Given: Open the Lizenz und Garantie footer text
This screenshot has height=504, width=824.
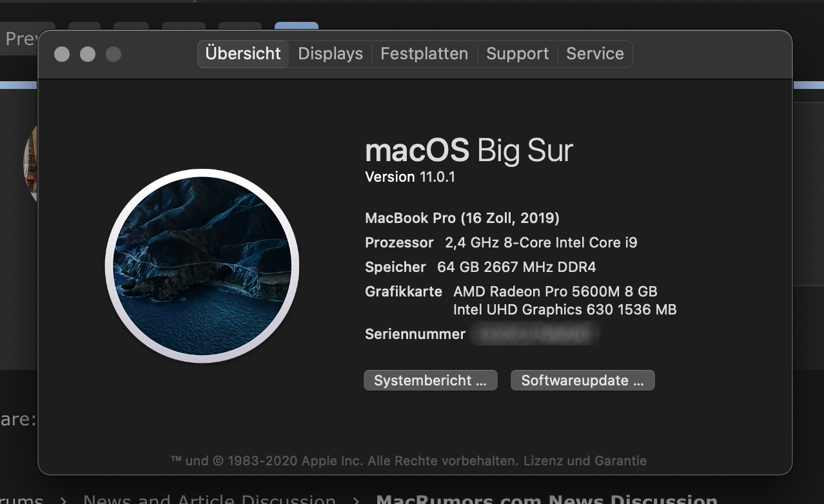Looking at the screenshot, I should click(x=585, y=461).
